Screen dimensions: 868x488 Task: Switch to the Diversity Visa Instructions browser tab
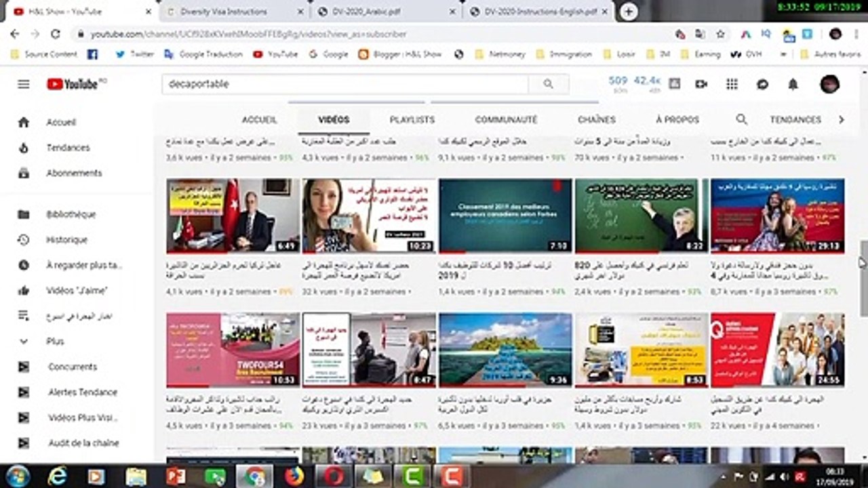pyautogui.click(x=234, y=12)
